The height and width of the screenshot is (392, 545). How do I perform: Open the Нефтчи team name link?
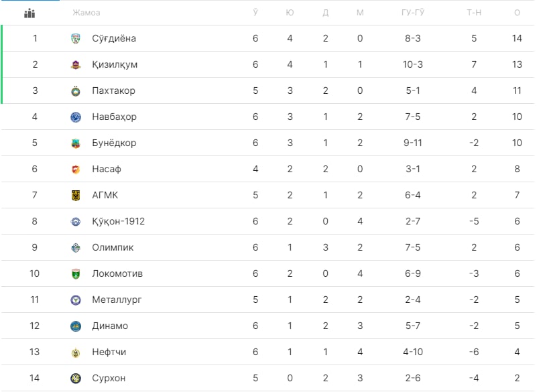click(x=109, y=352)
